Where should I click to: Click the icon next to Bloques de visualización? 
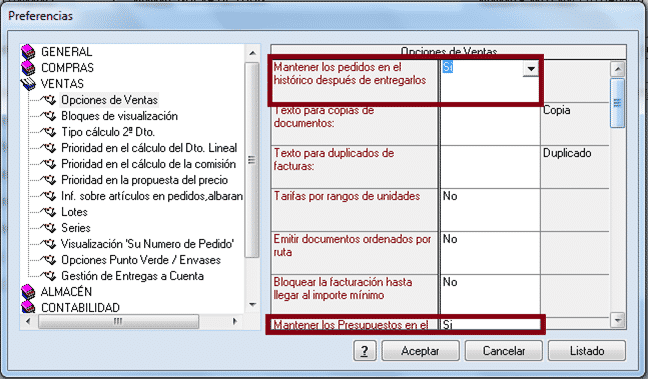[x=49, y=116]
